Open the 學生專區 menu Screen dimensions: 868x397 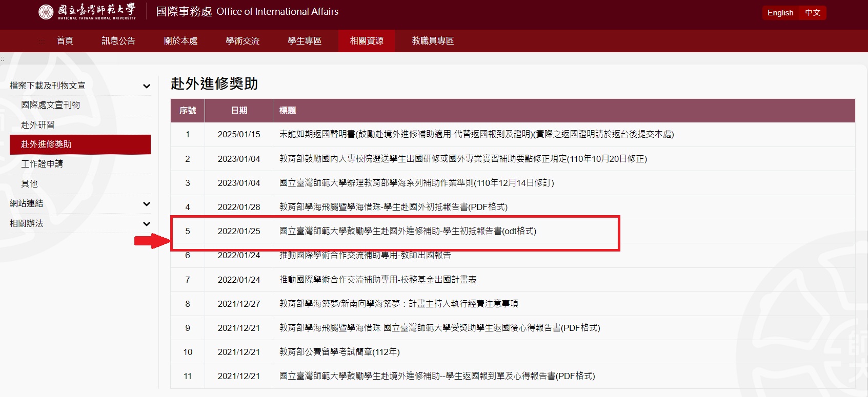point(304,41)
